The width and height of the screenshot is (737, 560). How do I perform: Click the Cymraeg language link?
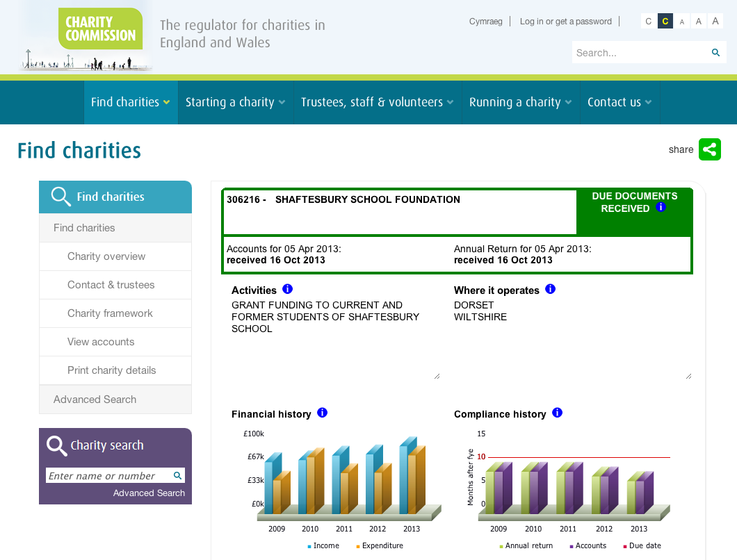[x=485, y=22]
